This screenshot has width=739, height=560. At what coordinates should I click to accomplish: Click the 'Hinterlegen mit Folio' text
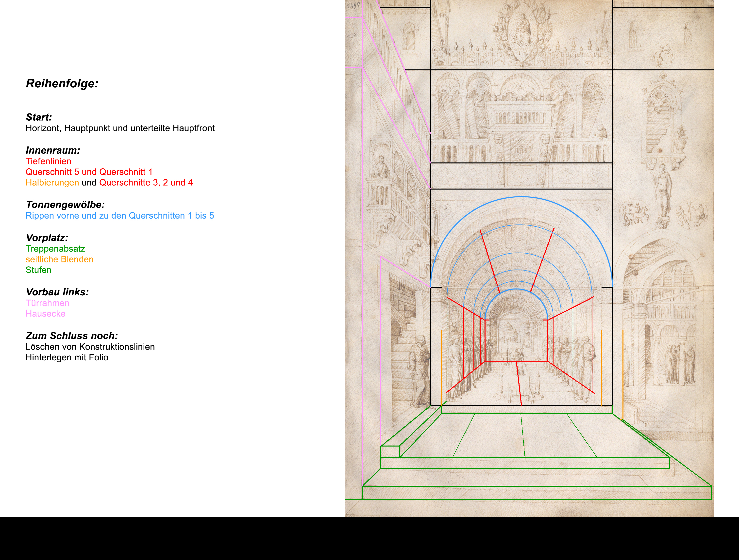(67, 358)
